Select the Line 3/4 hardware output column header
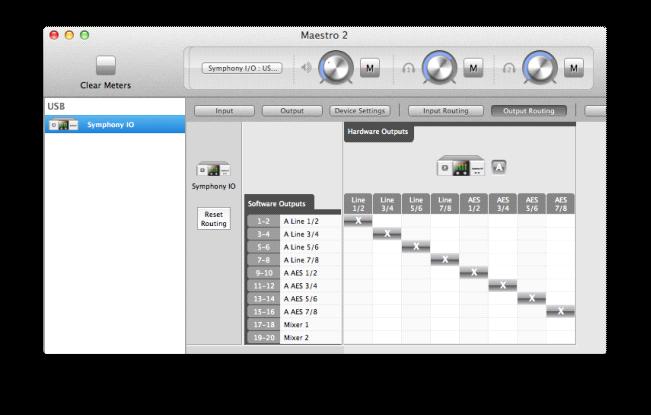The height and width of the screenshot is (415, 651). click(x=387, y=204)
